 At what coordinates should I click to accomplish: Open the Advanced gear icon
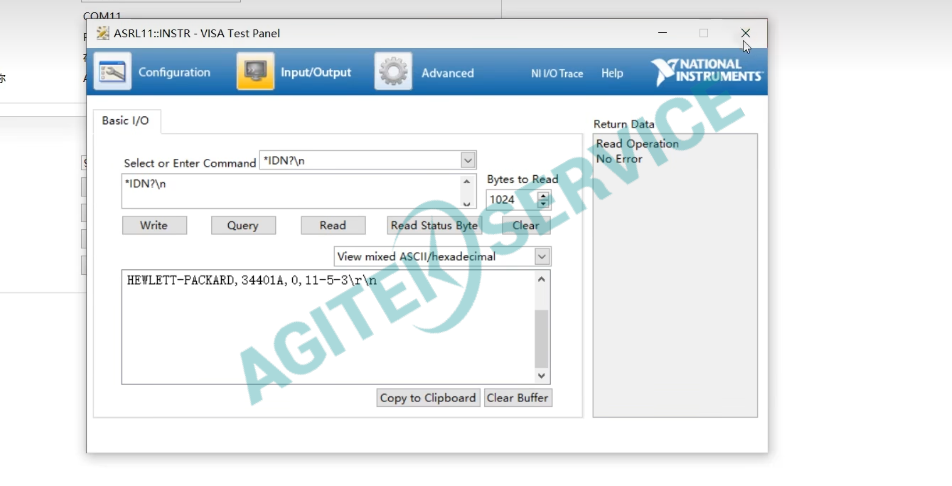point(393,71)
